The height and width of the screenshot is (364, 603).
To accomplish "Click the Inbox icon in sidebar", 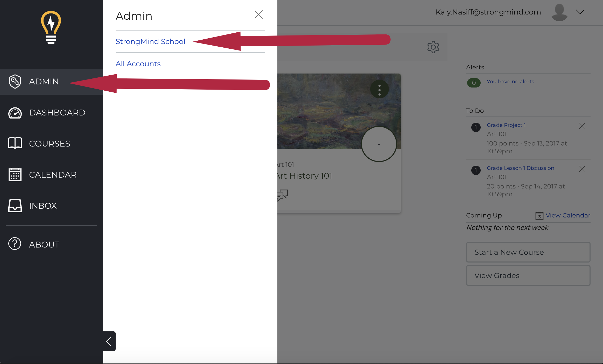I will point(15,206).
